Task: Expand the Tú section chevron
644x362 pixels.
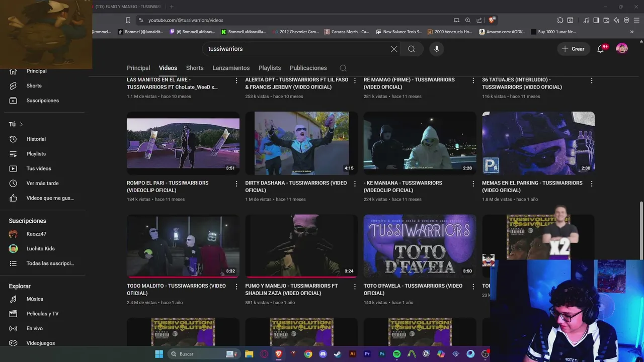Action: (x=21, y=124)
